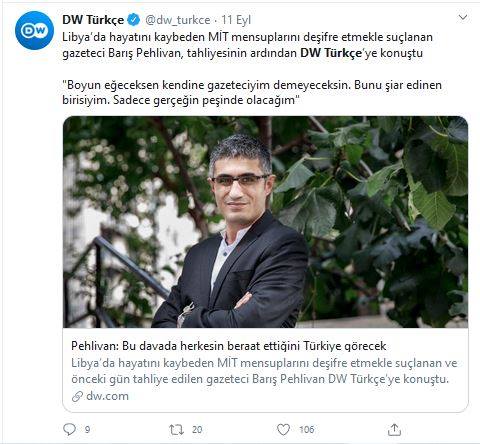Click the dw.com link chain icon

[77, 396]
